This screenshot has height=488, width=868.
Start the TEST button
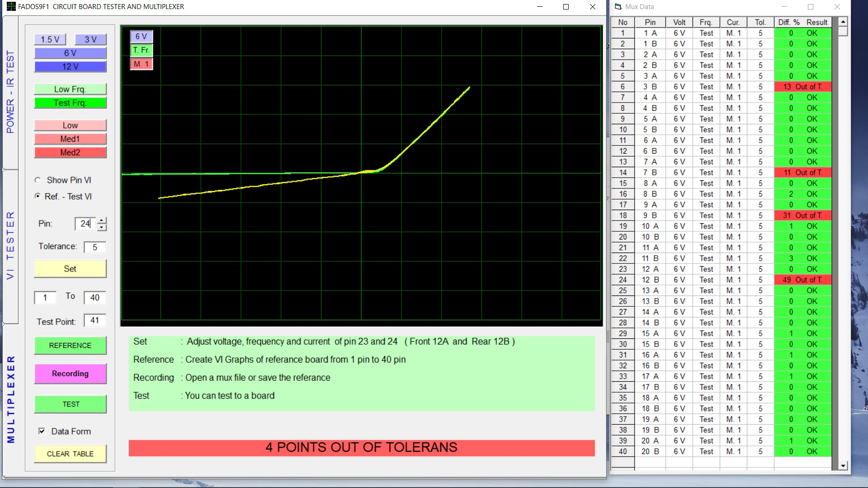[x=70, y=404]
